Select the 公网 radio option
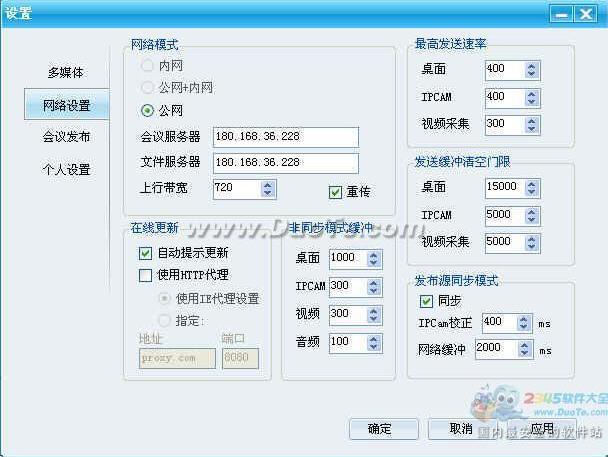 (147, 111)
